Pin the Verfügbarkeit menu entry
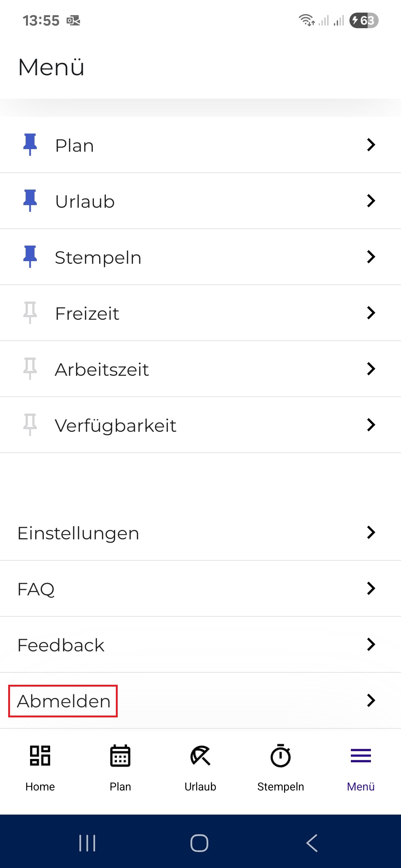The image size is (401, 868). (x=30, y=425)
